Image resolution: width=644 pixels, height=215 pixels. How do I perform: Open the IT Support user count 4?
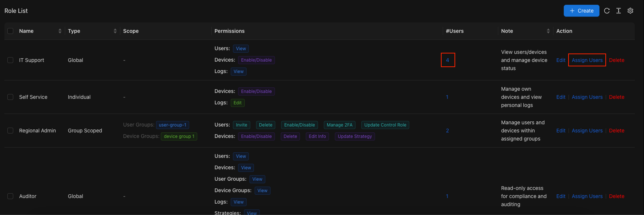[x=447, y=60]
